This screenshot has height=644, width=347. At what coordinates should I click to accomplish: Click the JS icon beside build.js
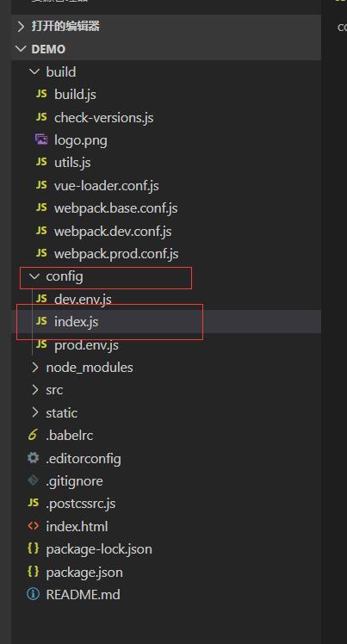point(41,94)
